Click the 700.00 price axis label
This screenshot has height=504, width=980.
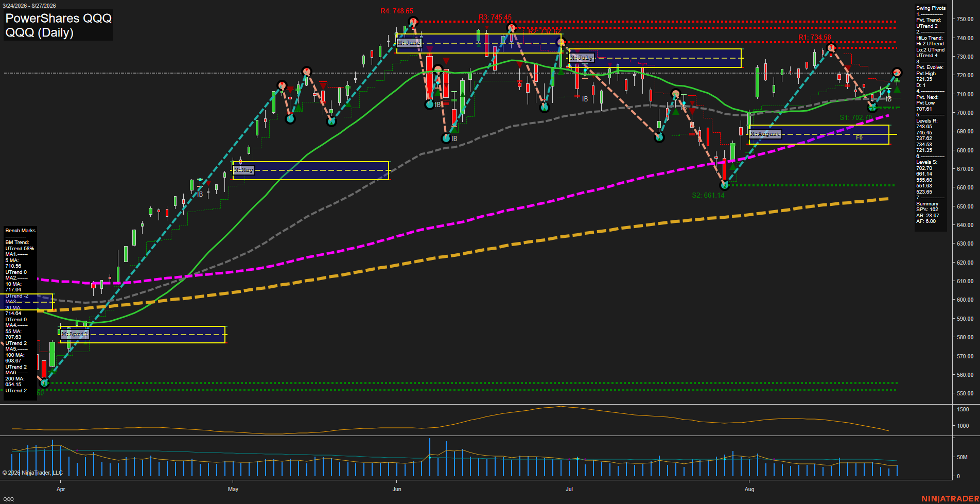[965, 113]
